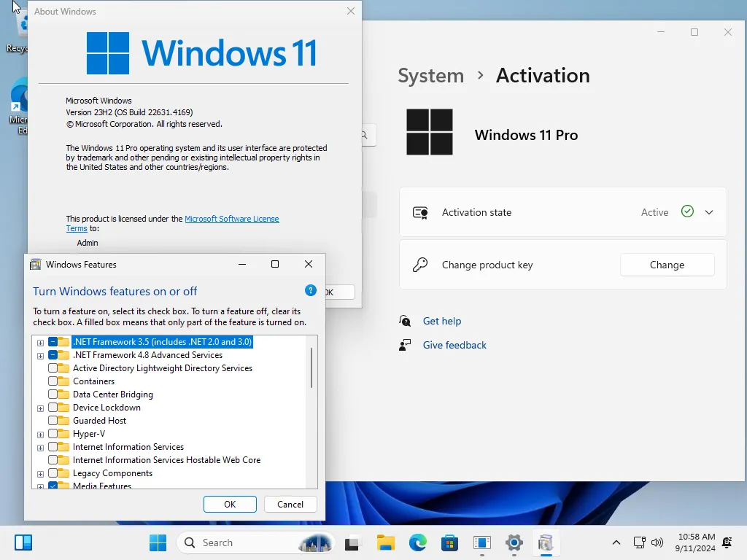Screen dimensions: 747x560
Task: Expand .NET Framework 3.5 tree node
Action: pyautogui.click(x=41, y=343)
